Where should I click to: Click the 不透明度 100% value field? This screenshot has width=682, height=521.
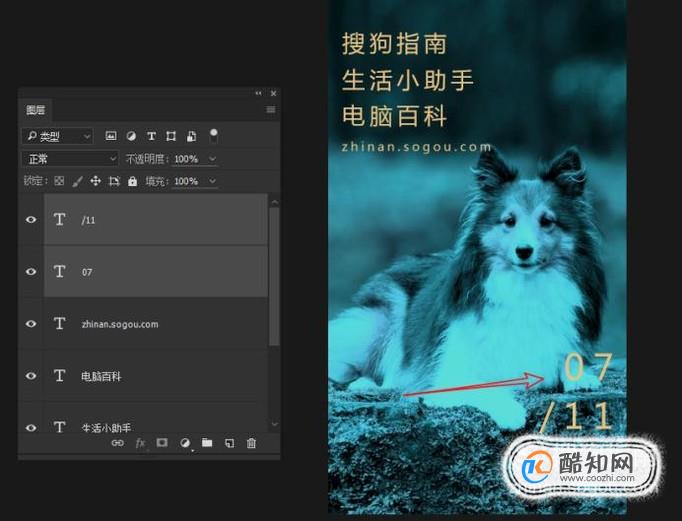[187, 159]
